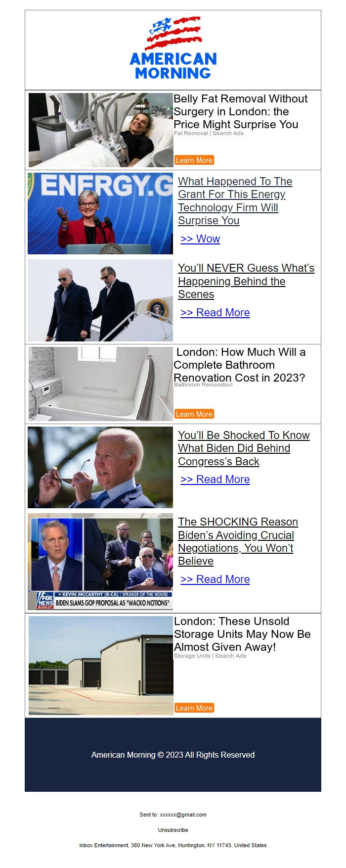
Task: Open 'SHOCKING Reason' negotiations headline
Action: pos(238,541)
